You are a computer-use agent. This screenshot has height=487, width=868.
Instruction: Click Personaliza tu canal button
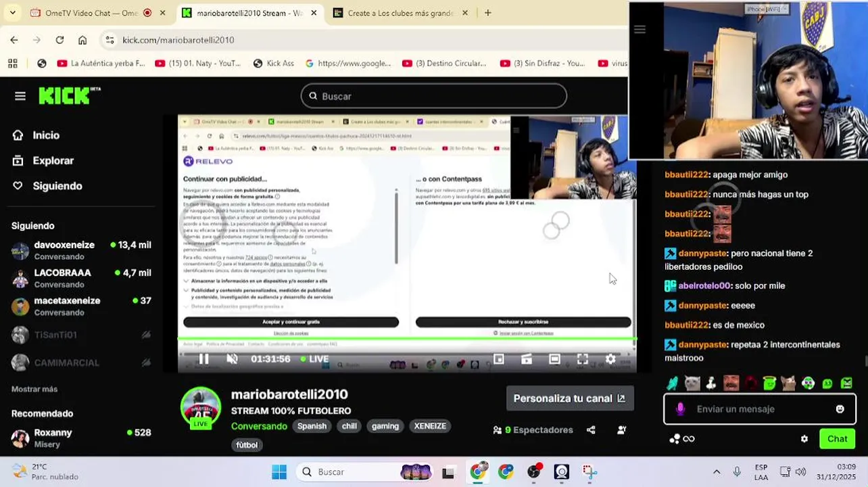(x=570, y=398)
